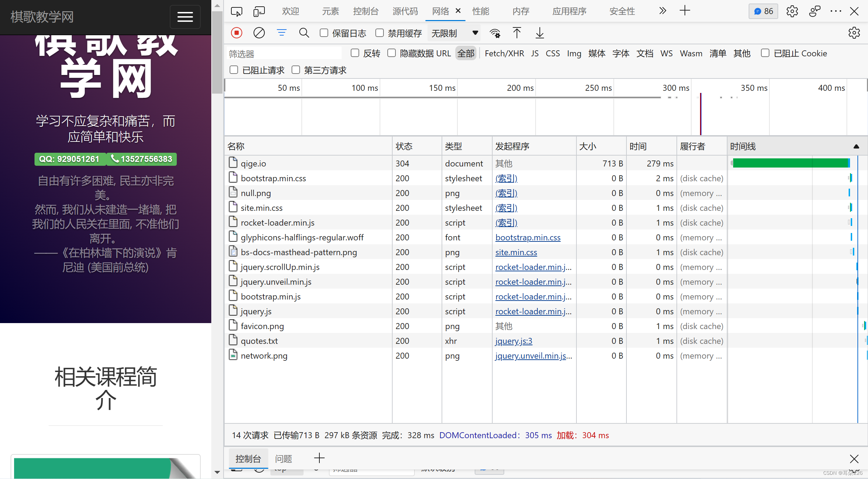
Task: Open throttling dropdown 无限制
Action: pyautogui.click(x=455, y=33)
